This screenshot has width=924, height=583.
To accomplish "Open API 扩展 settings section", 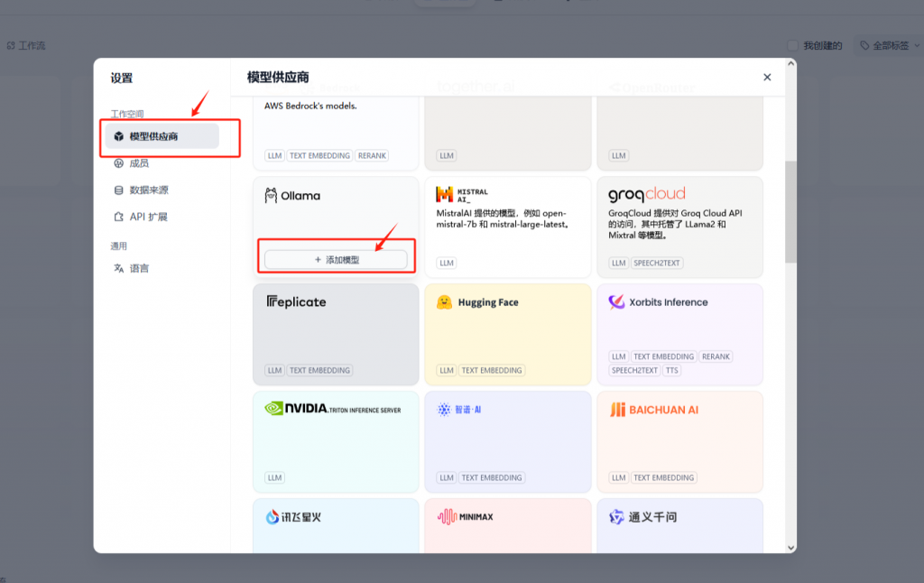I will click(162, 217).
